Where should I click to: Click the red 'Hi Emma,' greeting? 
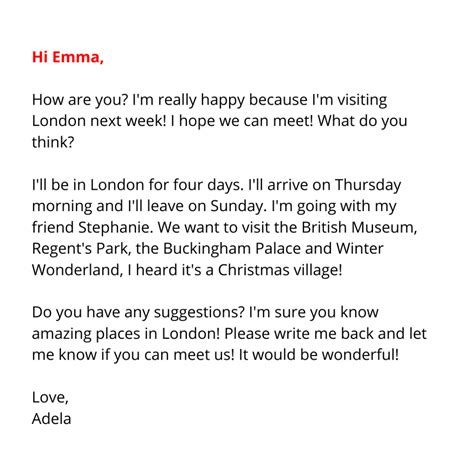click(68, 57)
